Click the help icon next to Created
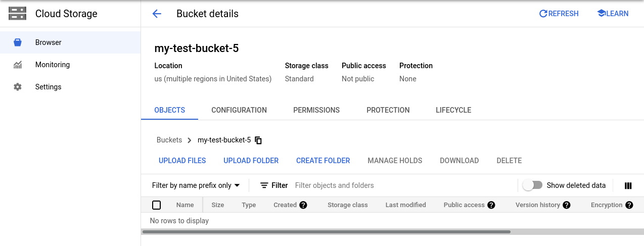The height and width of the screenshot is (246, 644). 303,205
